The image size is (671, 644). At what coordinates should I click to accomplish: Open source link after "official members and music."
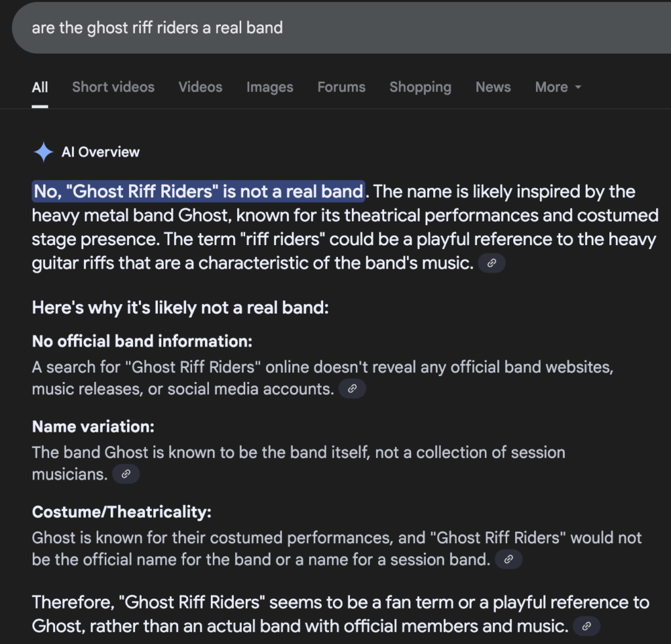click(586, 626)
